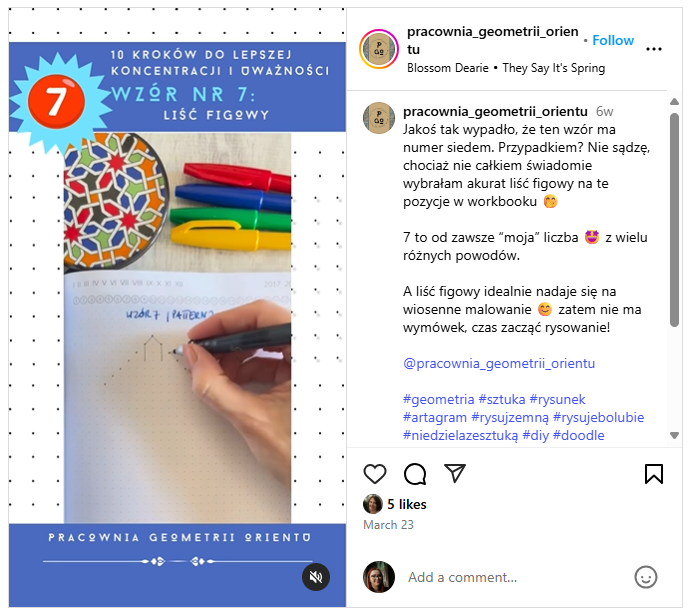Open the #geometria hashtag
Image resolution: width=691 pixels, height=613 pixels.
point(438,399)
